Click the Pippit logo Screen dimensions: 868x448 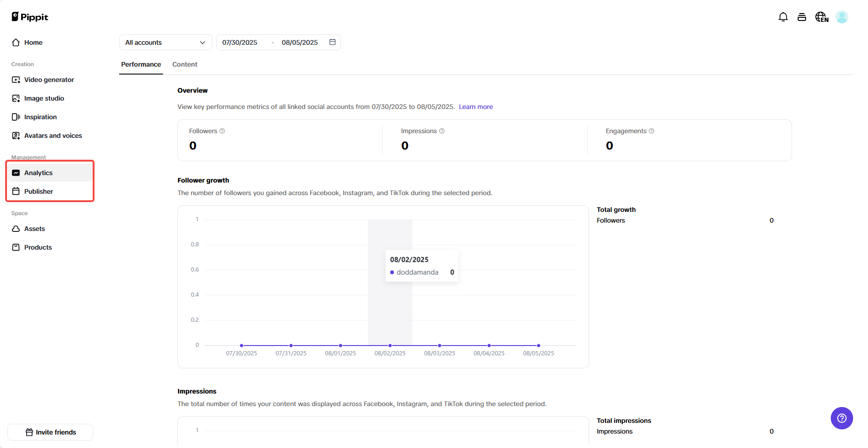point(30,17)
